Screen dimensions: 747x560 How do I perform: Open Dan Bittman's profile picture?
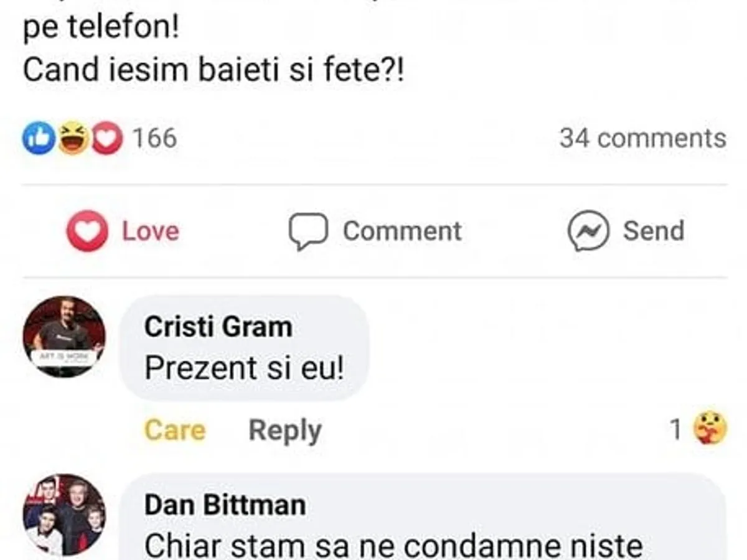pos(64,515)
